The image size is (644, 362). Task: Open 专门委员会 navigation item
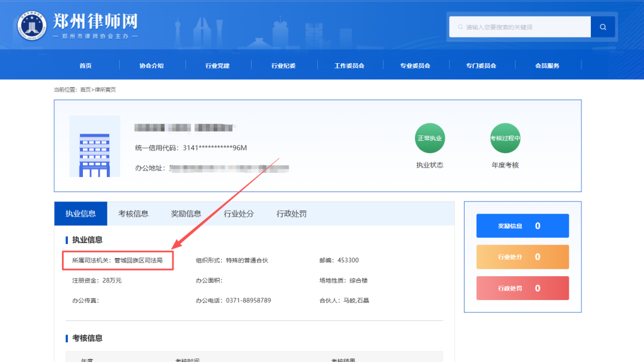tap(481, 66)
